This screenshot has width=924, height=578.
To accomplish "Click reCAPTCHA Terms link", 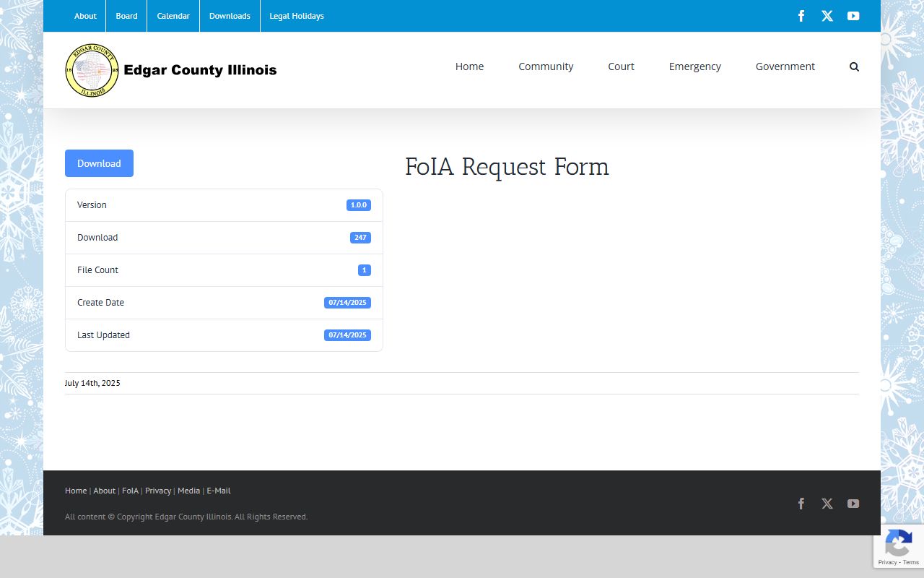I will [911, 562].
